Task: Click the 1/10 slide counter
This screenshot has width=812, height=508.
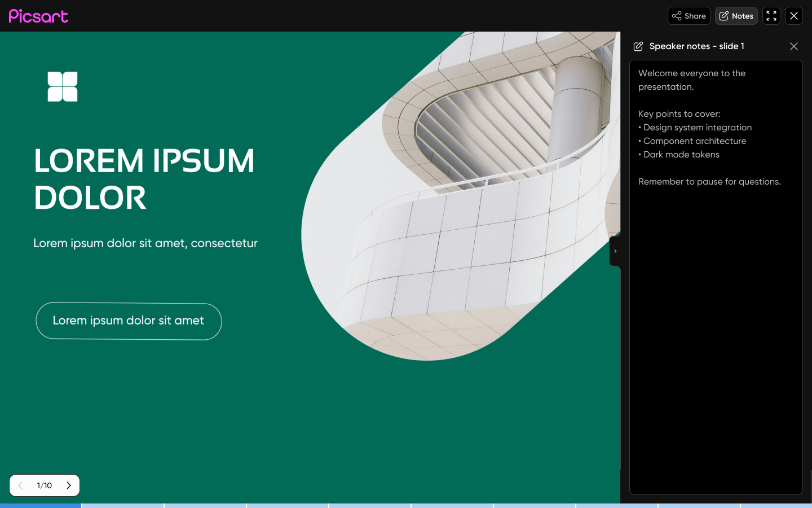Action: pyautogui.click(x=45, y=485)
